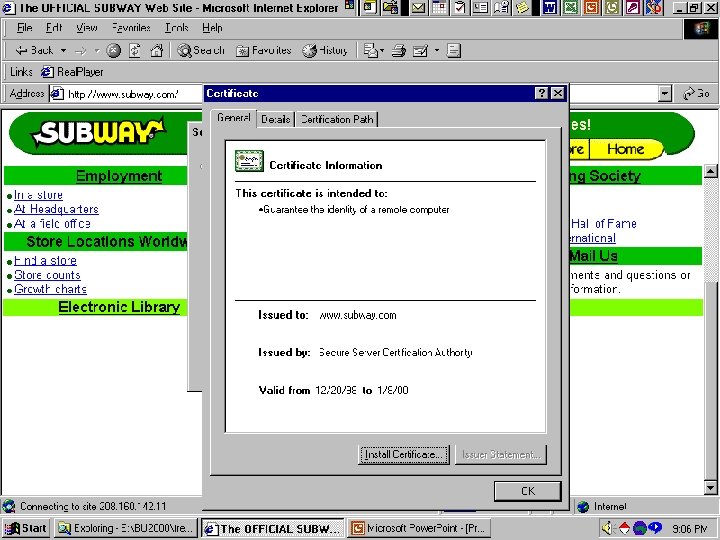Go to the Home page icon
The width and height of the screenshot is (720, 540).
[x=157, y=51]
